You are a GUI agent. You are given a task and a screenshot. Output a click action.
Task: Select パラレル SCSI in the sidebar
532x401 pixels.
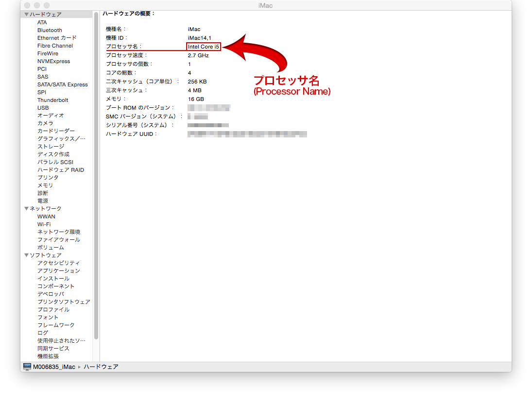click(x=55, y=162)
